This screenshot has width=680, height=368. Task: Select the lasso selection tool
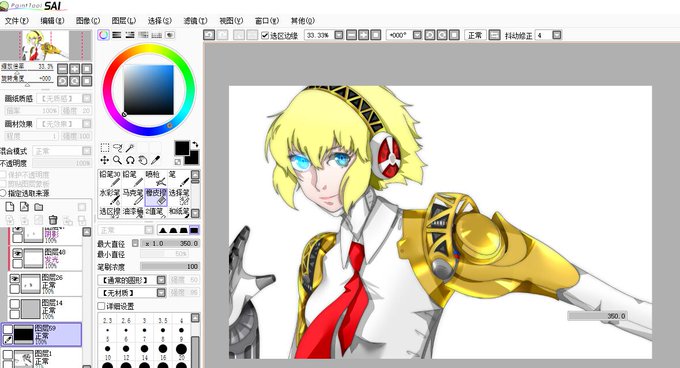pos(118,148)
